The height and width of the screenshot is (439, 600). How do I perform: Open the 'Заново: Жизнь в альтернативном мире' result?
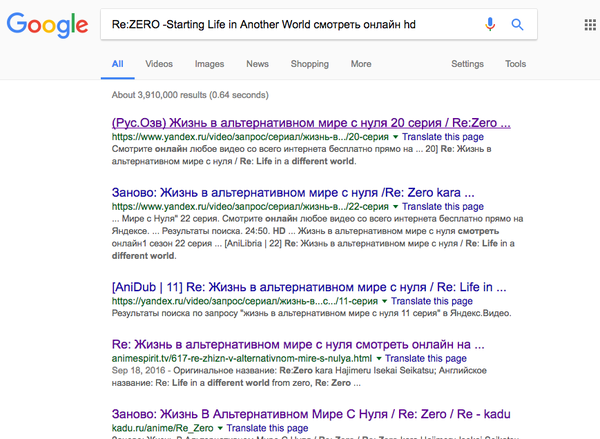point(293,191)
